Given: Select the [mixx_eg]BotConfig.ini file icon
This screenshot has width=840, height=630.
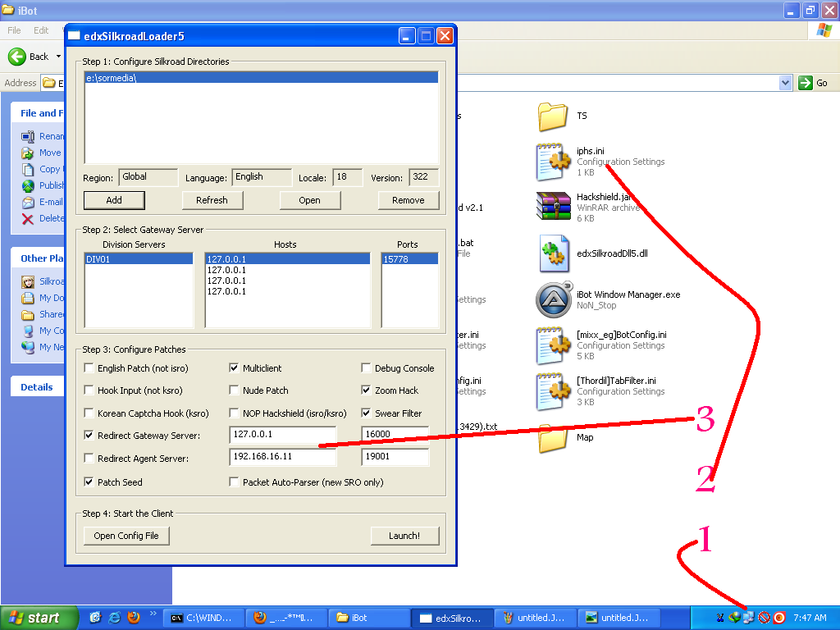Looking at the screenshot, I should 553,345.
